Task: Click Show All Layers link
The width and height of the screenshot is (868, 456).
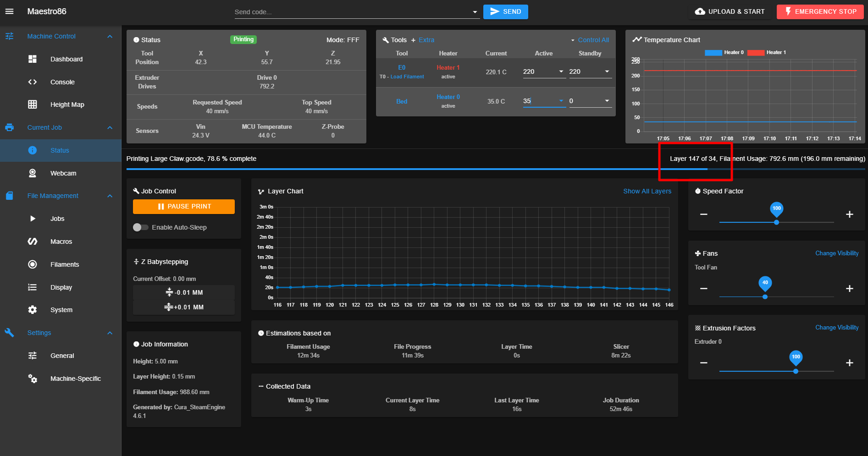Action: pyautogui.click(x=647, y=191)
